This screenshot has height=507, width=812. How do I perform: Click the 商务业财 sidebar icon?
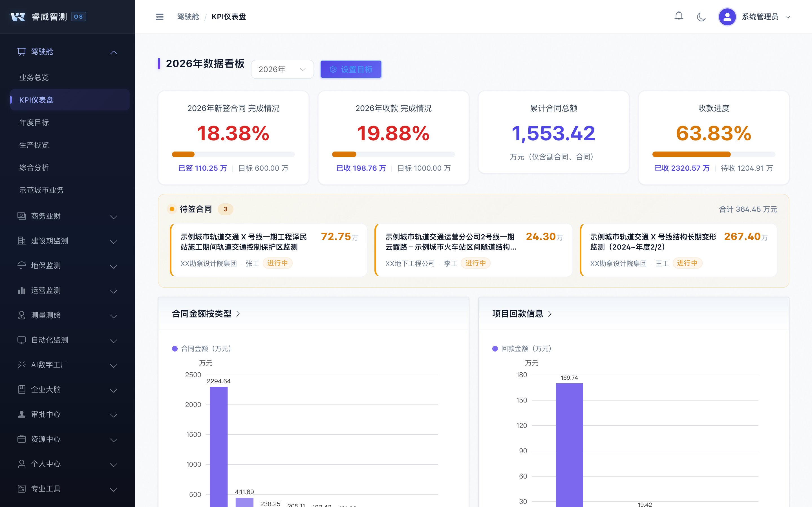point(21,216)
